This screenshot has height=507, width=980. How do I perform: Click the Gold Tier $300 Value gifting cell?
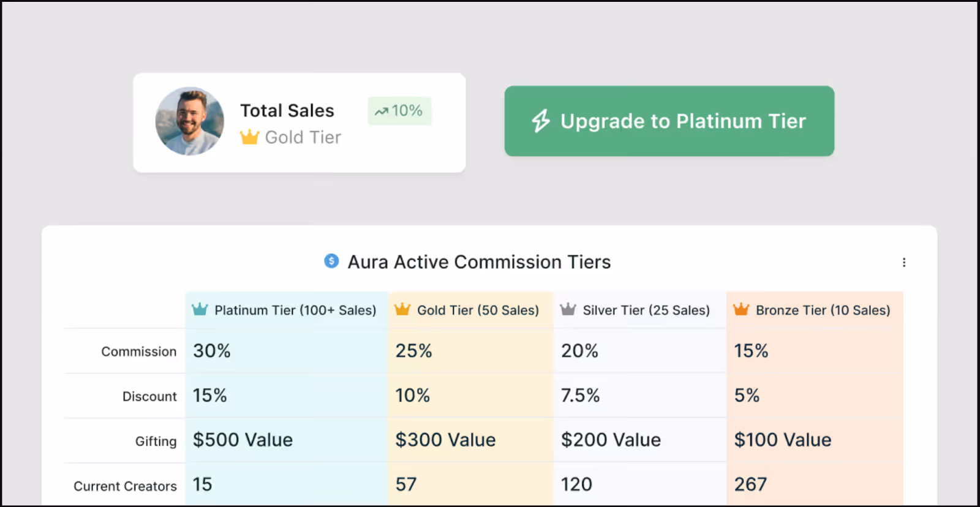[x=445, y=440]
